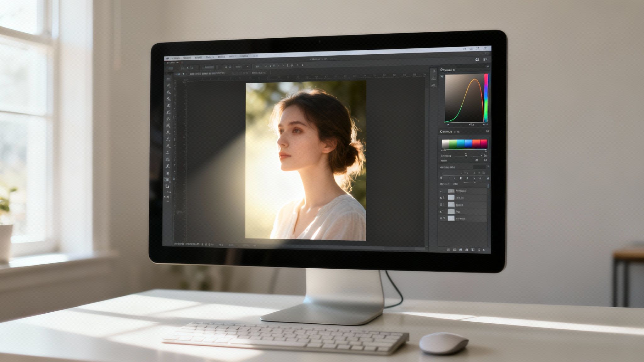This screenshot has width=644, height=362.
Task: Click second icon in narrow collapsed panel strip
Action: tap(434, 78)
